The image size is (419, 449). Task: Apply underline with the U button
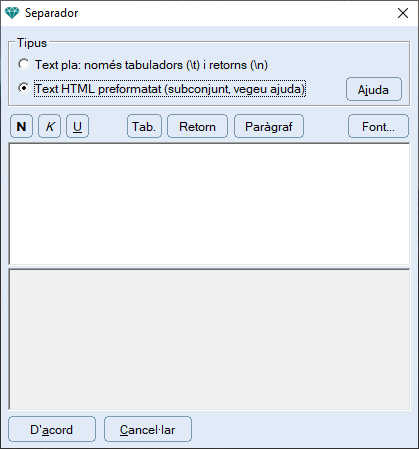tap(77, 126)
